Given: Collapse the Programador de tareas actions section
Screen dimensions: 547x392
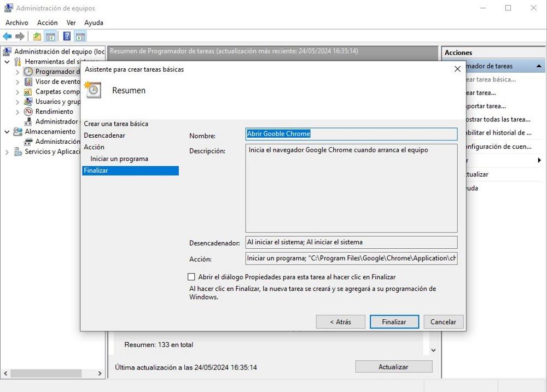Looking at the screenshot, I should pos(538,66).
